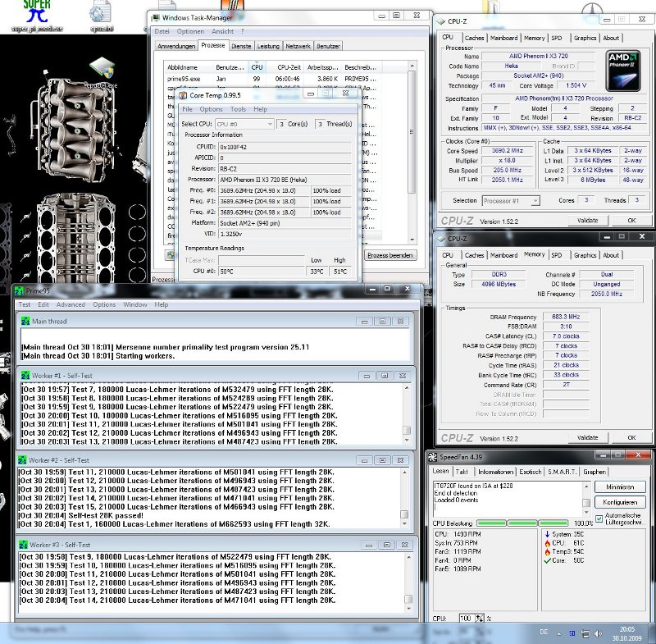
Task: Select the prime95.exe process row
Action: pos(272,79)
